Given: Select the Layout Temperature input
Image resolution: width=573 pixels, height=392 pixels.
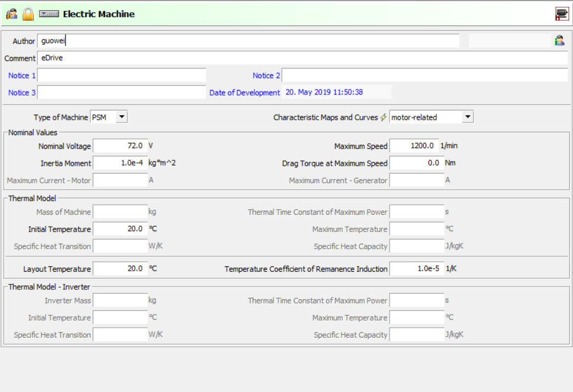Looking at the screenshot, I should point(120,269).
